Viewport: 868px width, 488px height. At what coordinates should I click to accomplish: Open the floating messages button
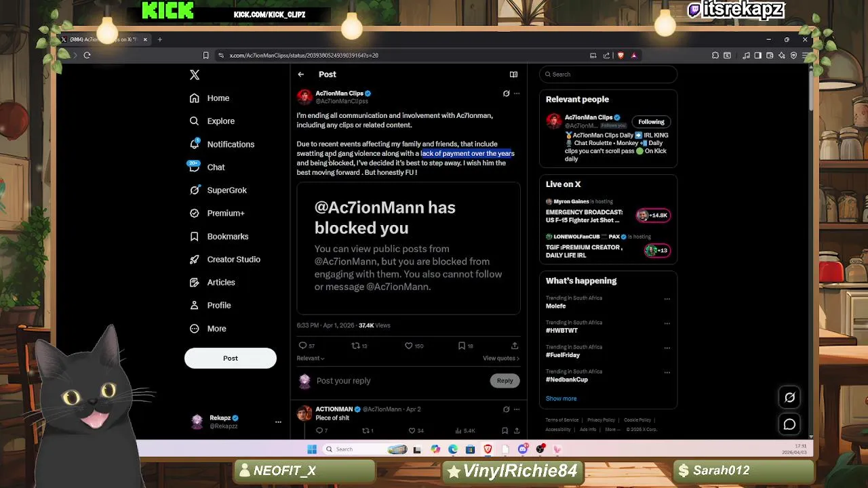coord(790,425)
